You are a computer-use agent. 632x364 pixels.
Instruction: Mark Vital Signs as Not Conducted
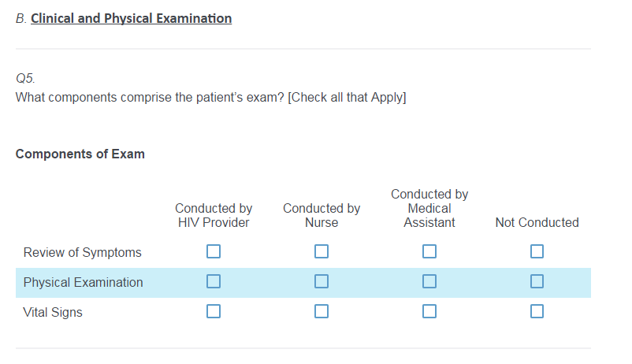[x=537, y=312]
